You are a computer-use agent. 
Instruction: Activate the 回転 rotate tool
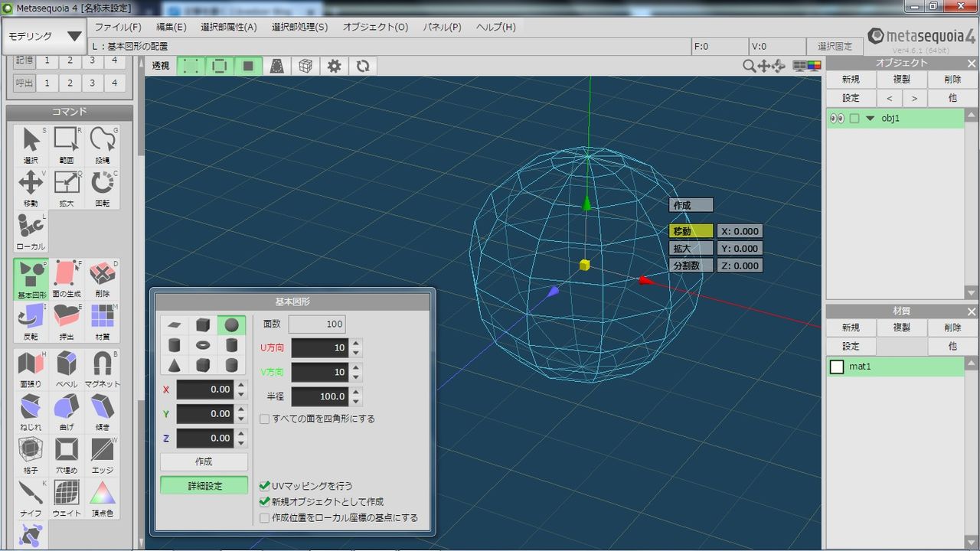coord(103,189)
